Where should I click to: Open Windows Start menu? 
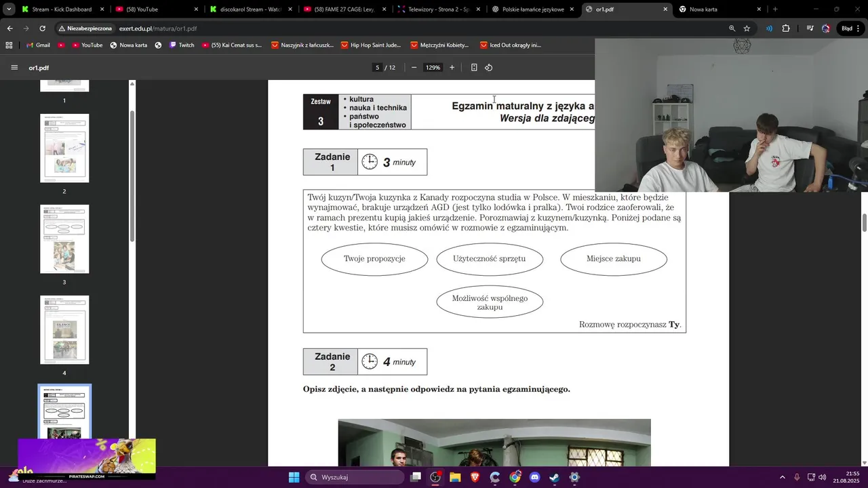pos(294,477)
